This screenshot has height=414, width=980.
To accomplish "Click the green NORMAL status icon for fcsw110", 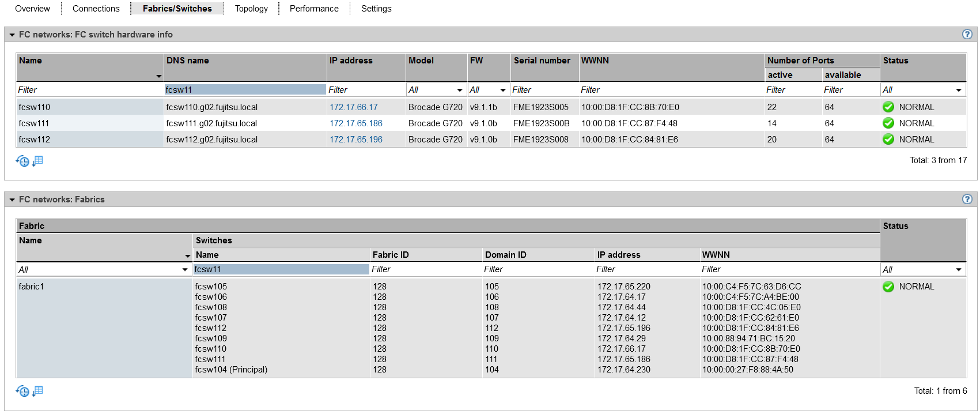I will tap(888, 107).
